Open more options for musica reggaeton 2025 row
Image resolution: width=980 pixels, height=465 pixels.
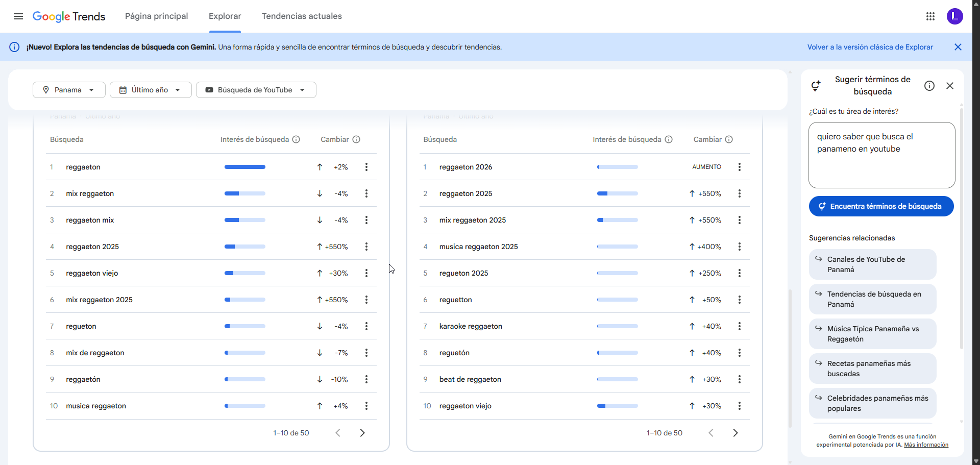click(x=740, y=247)
